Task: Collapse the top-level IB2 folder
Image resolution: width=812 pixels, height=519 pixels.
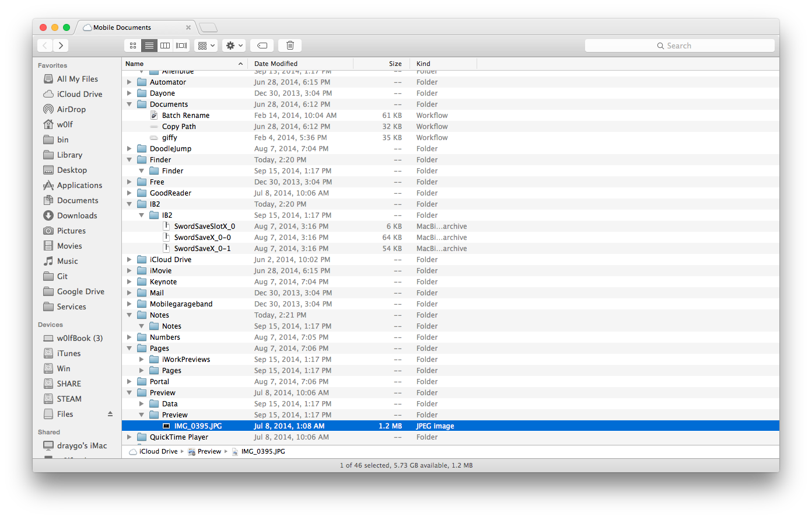Action: coord(129,204)
